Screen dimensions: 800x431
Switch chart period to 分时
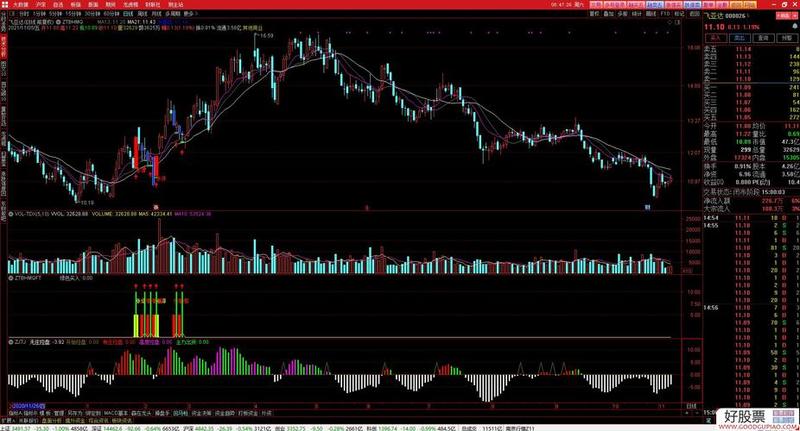tap(24, 14)
